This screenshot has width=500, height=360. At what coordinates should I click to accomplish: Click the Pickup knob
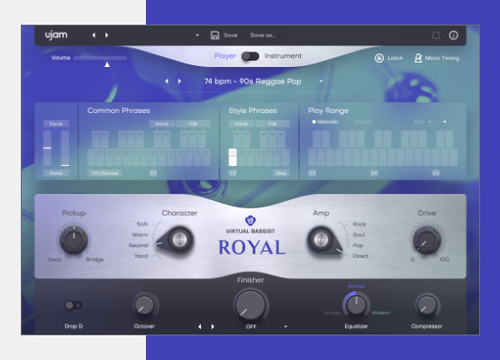pos(74,239)
